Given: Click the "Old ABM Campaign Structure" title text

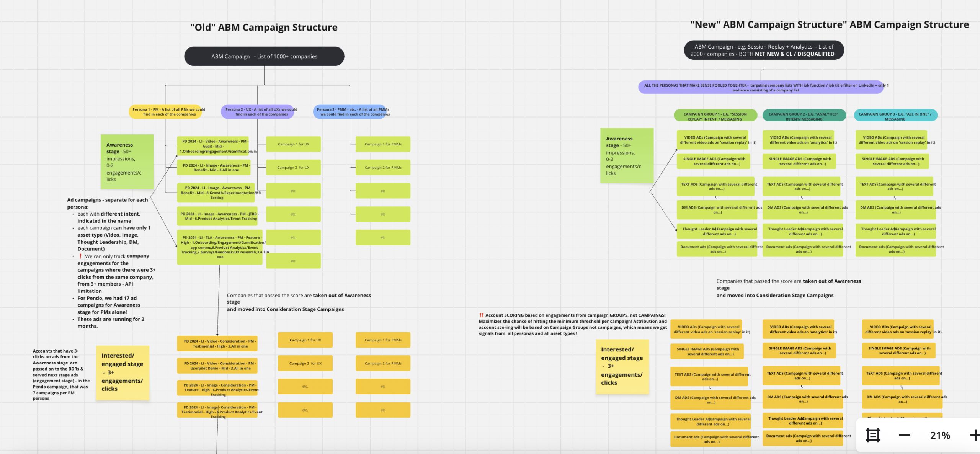Looking at the screenshot, I should [x=263, y=27].
